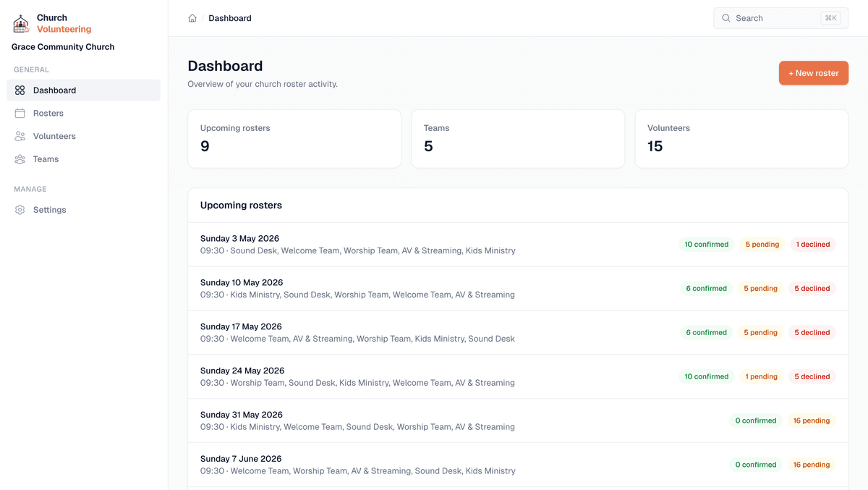The height and width of the screenshot is (490, 868).
Task: Click 5 declined badge on 10 May row
Action: pos(812,289)
